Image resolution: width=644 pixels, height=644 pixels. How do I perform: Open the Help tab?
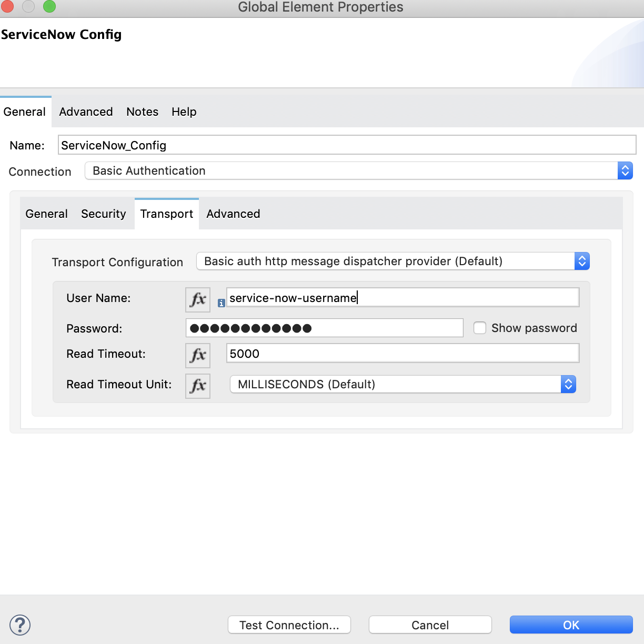pyautogui.click(x=184, y=112)
